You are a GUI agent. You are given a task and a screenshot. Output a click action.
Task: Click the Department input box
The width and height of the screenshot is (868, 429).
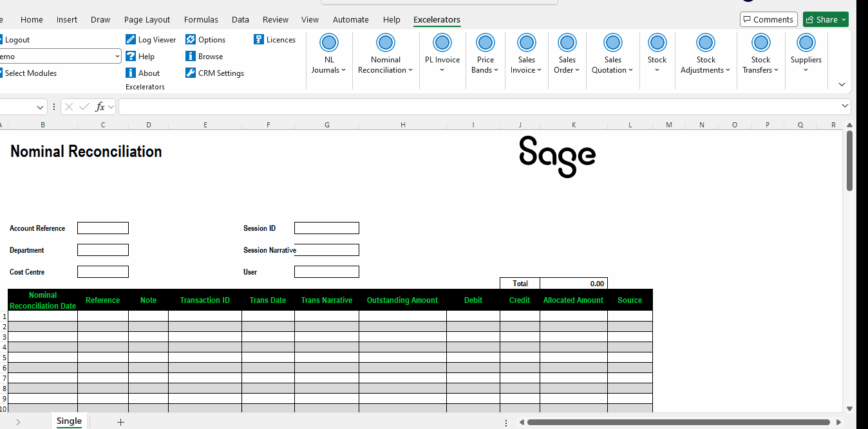click(103, 250)
